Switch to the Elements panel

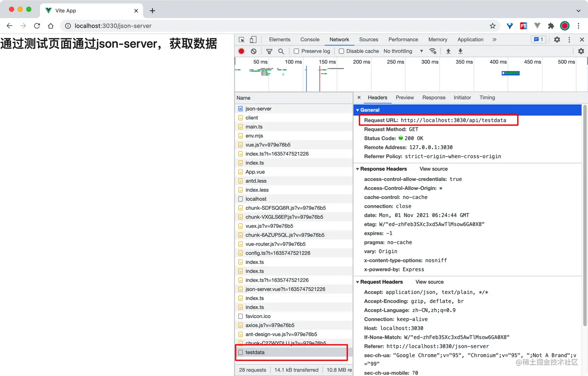click(x=280, y=40)
